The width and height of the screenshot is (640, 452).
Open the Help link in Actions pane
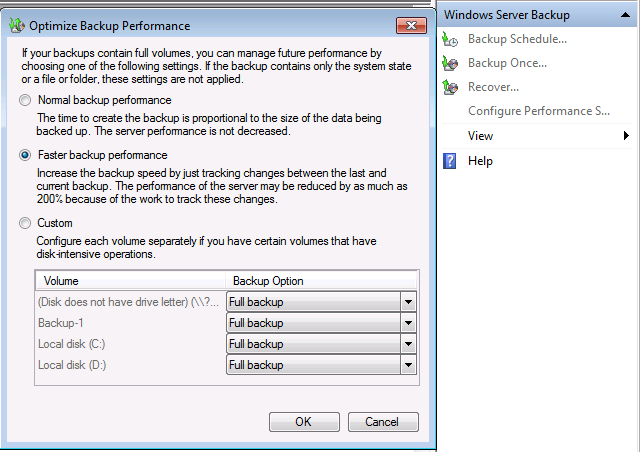[x=480, y=161]
